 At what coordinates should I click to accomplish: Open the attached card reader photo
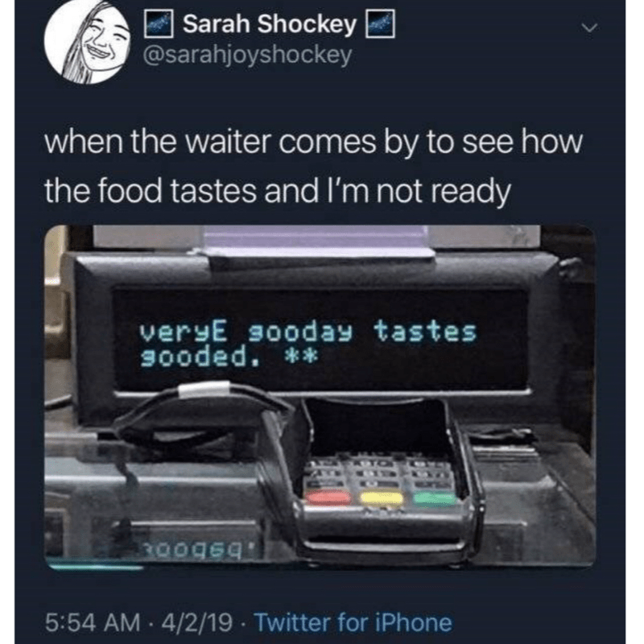[320, 397]
